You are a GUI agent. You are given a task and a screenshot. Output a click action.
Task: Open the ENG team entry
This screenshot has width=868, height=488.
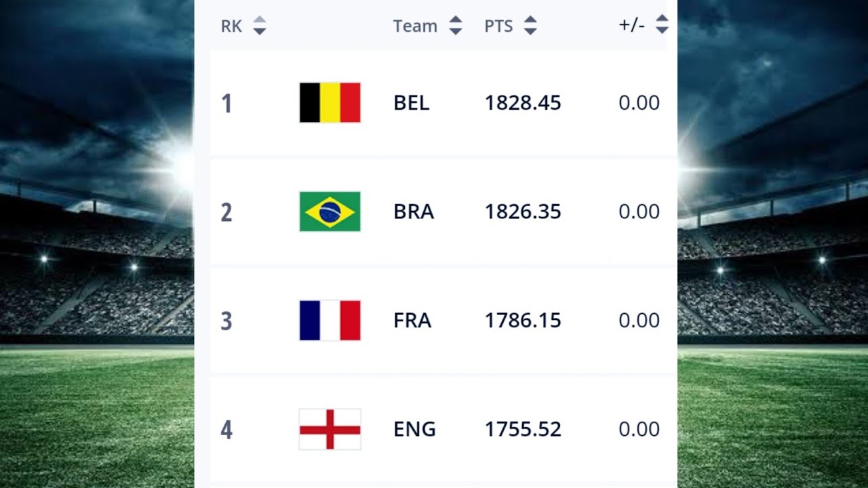click(x=414, y=429)
